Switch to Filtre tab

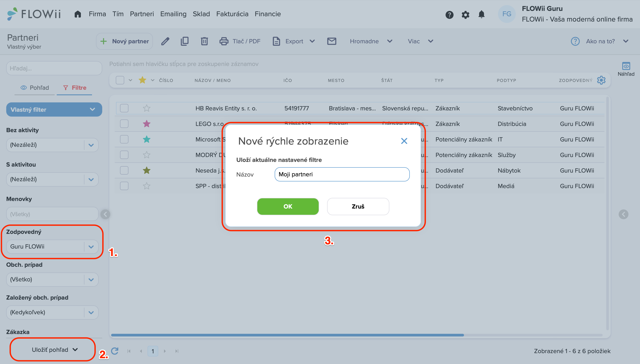[x=74, y=88]
